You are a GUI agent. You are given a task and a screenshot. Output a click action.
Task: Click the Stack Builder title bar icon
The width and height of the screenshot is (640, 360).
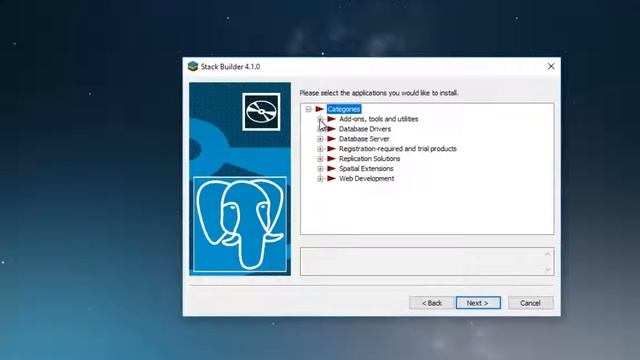point(193,66)
